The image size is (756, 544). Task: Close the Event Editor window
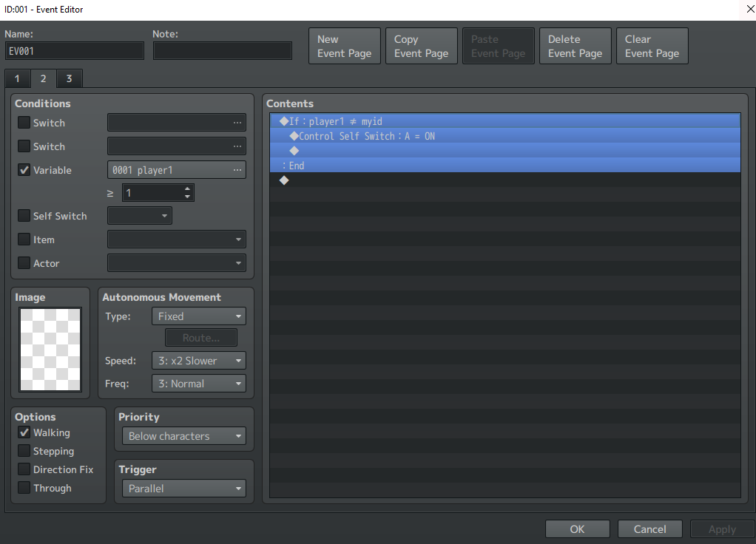click(x=750, y=9)
